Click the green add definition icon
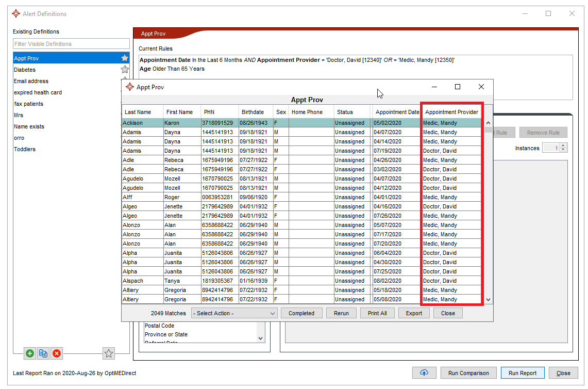588x389 pixels. pyautogui.click(x=30, y=353)
